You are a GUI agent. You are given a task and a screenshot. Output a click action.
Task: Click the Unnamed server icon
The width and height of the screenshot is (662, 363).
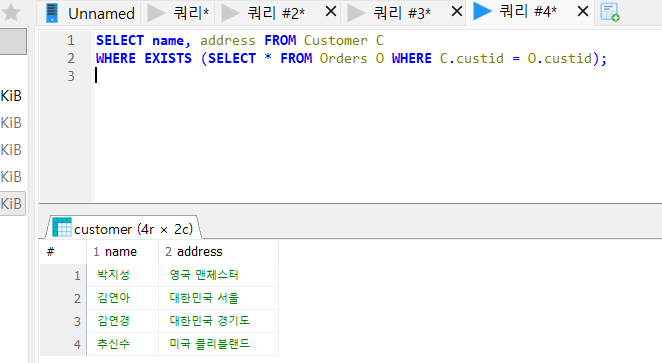tap(52, 13)
